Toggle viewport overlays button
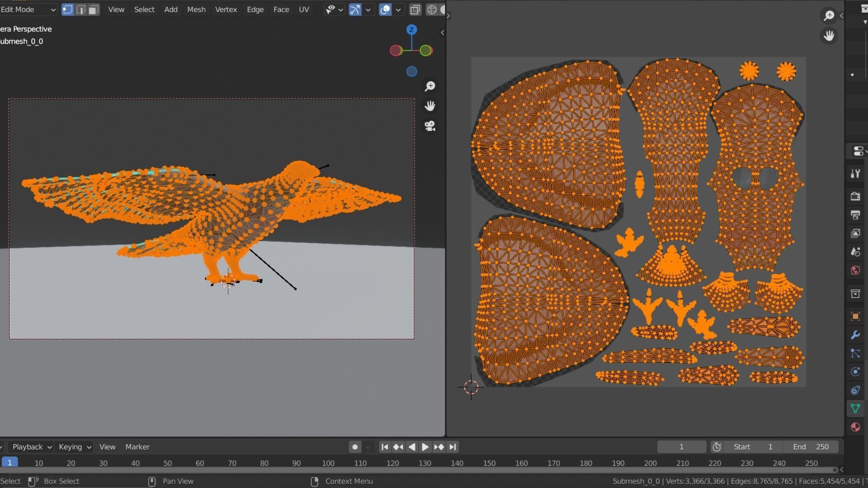Image resolution: width=868 pixels, height=488 pixels. (x=385, y=9)
